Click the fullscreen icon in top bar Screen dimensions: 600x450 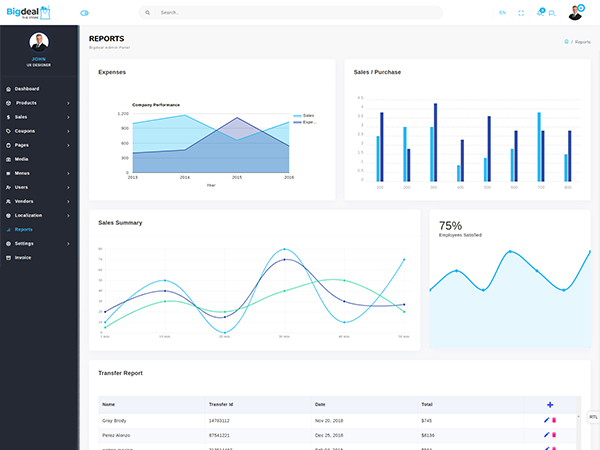(521, 13)
